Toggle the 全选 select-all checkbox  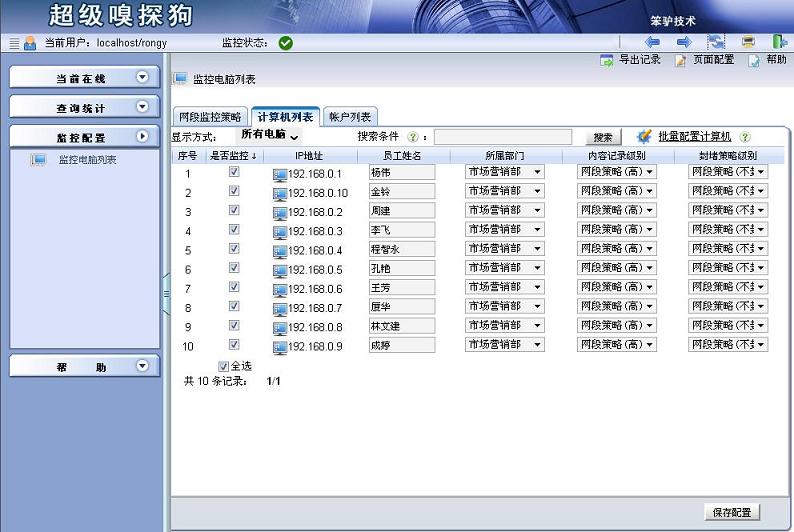tap(223, 366)
